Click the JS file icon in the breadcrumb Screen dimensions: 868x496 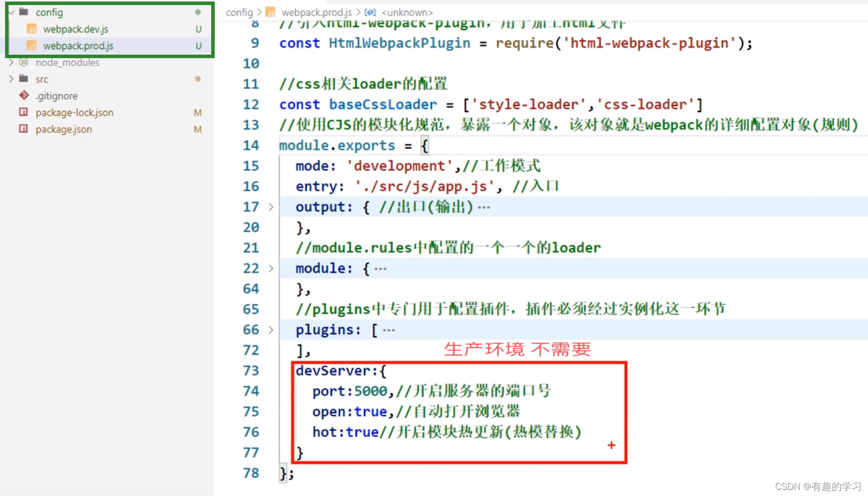coord(271,12)
